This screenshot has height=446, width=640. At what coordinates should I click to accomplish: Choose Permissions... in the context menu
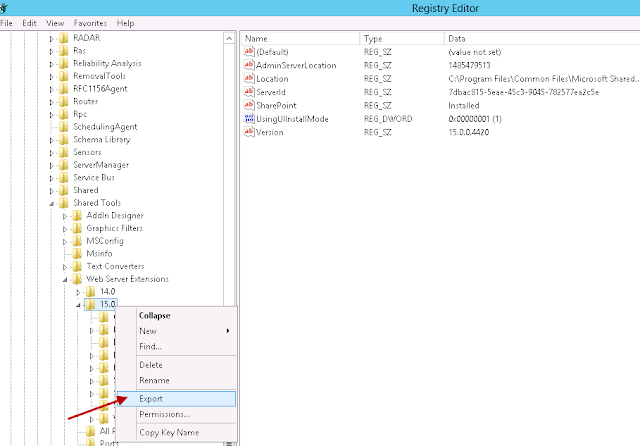(x=164, y=414)
